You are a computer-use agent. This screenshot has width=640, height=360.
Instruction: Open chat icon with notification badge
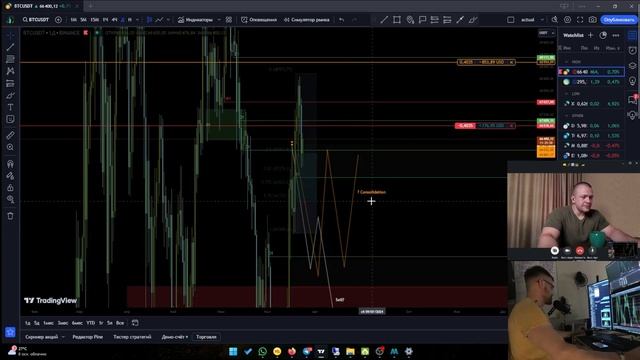point(632,99)
